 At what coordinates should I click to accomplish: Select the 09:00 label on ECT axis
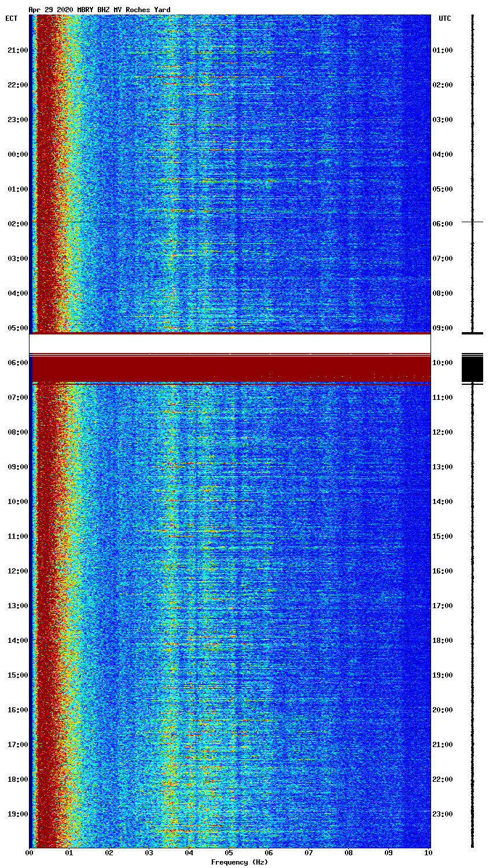pos(18,467)
